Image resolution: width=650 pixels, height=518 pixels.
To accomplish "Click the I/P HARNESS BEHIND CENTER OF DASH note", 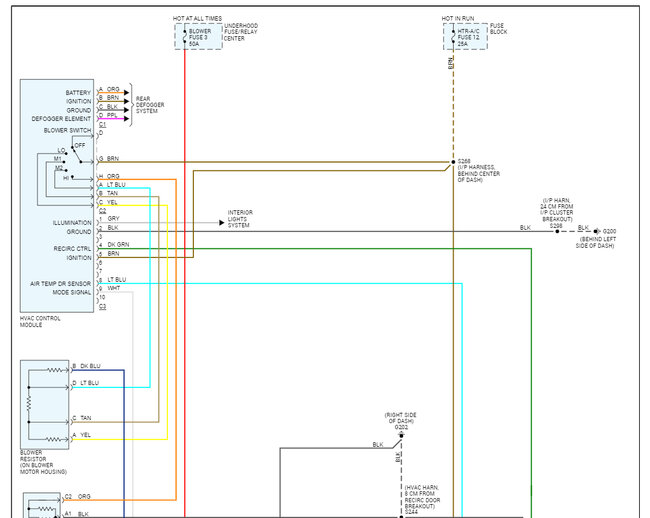I will pyautogui.click(x=479, y=174).
